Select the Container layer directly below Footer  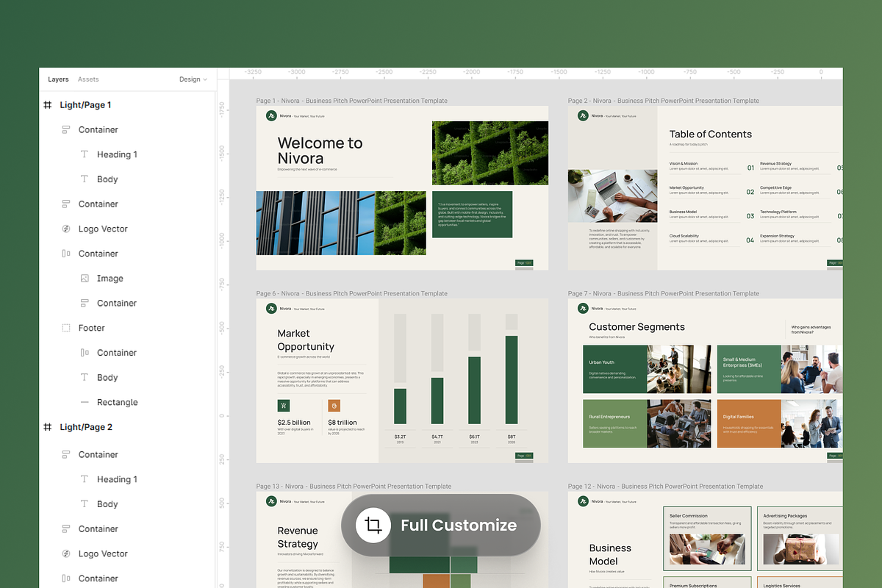pyautogui.click(x=117, y=353)
